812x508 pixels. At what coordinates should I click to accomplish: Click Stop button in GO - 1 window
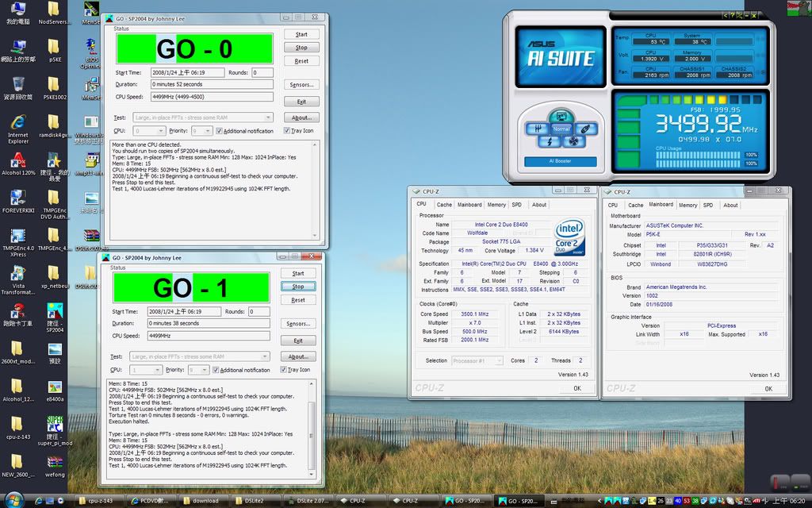coord(298,287)
